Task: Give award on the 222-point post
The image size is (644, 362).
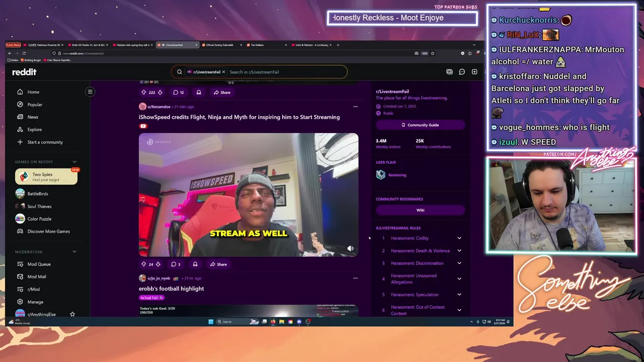Action: (x=199, y=93)
